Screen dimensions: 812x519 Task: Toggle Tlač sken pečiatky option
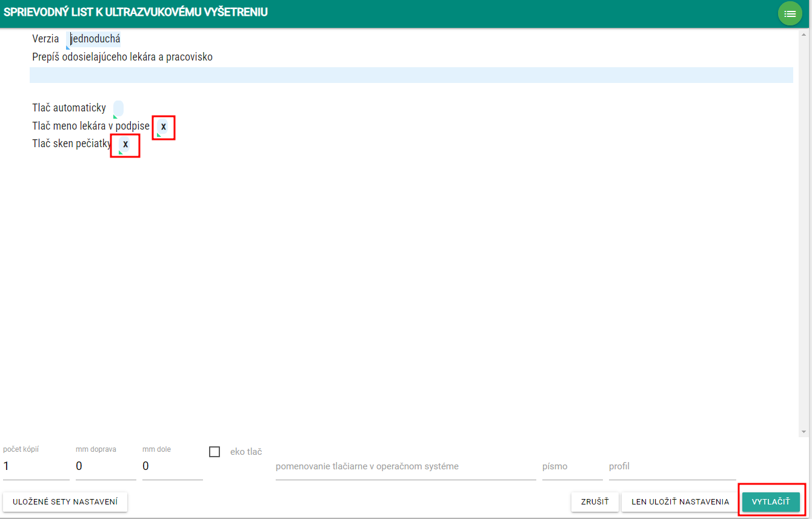pos(125,145)
